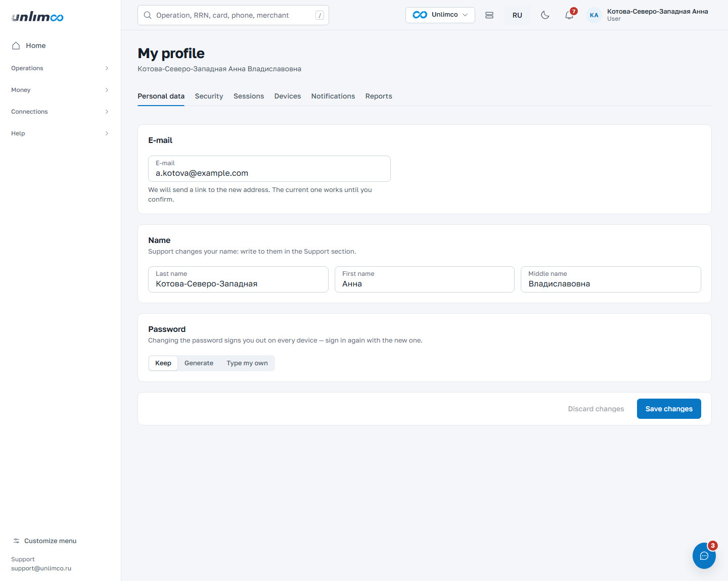Open the support chat bubble
Image resolution: width=728 pixels, height=581 pixels.
point(704,556)
